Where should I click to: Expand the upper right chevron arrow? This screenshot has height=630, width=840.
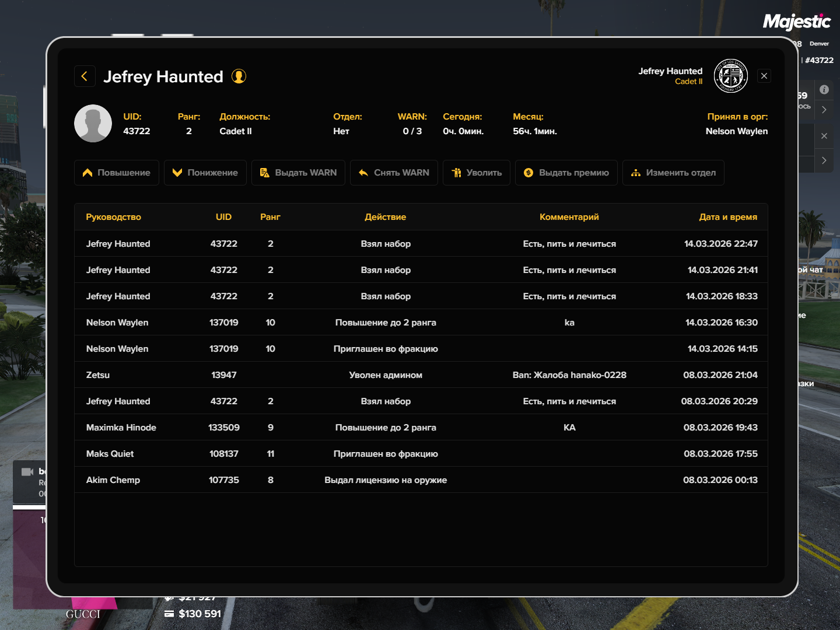[x=824, y=110]
